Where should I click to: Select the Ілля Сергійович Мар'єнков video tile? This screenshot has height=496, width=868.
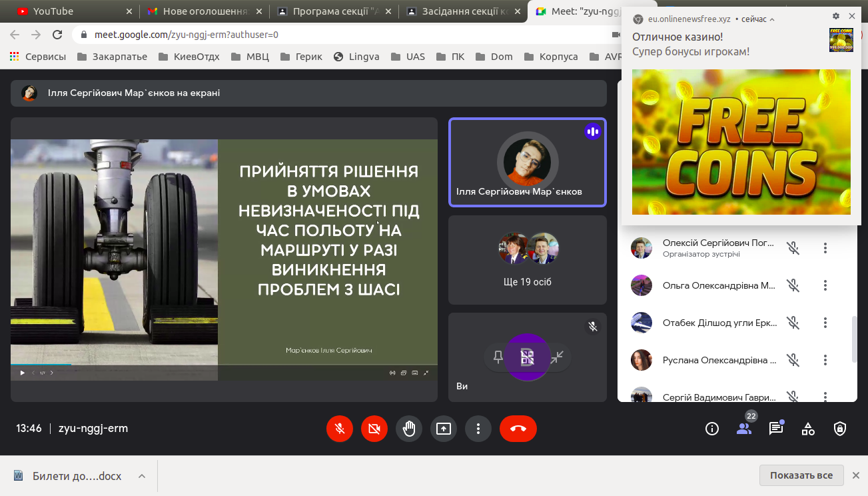528,162
